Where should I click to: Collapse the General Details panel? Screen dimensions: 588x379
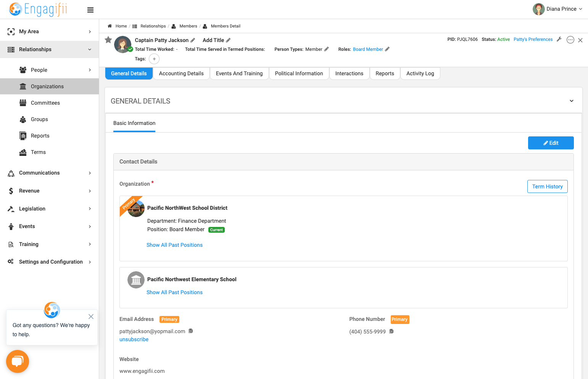[572, 101]
